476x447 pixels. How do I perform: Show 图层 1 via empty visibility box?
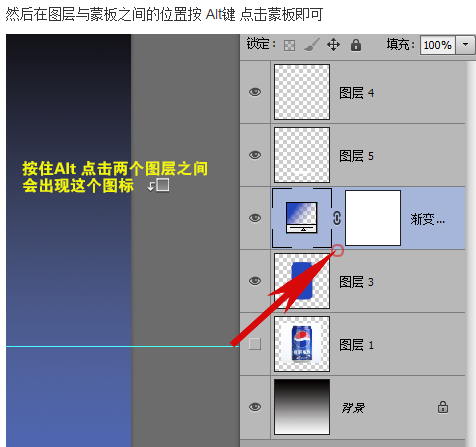pos(255,344)
